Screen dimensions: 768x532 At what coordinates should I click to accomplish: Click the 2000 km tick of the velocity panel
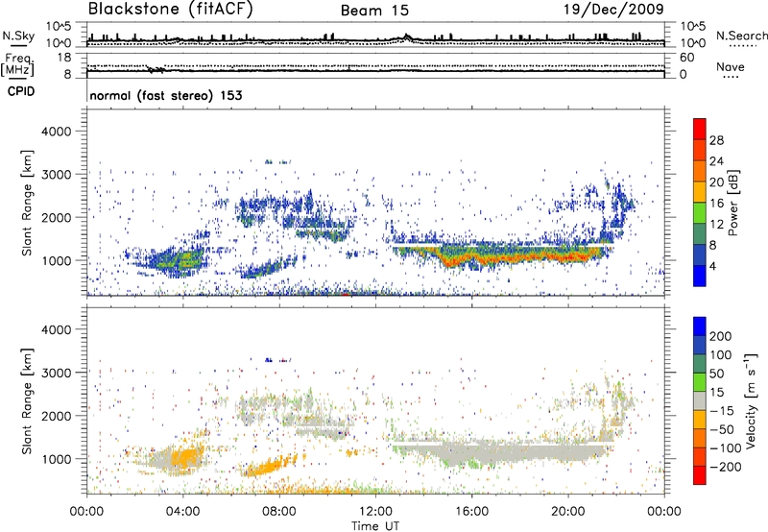(56, 417)
